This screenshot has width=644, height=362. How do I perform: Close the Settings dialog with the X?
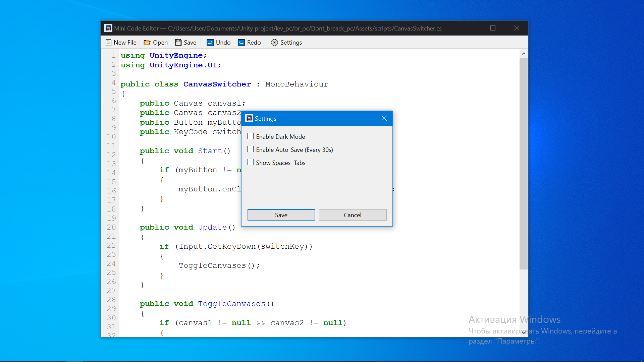(384, 118)
